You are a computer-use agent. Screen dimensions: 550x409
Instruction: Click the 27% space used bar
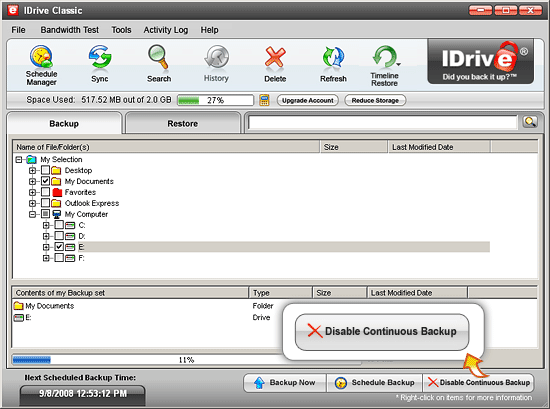pyautogui.click(x=215, y=100)
